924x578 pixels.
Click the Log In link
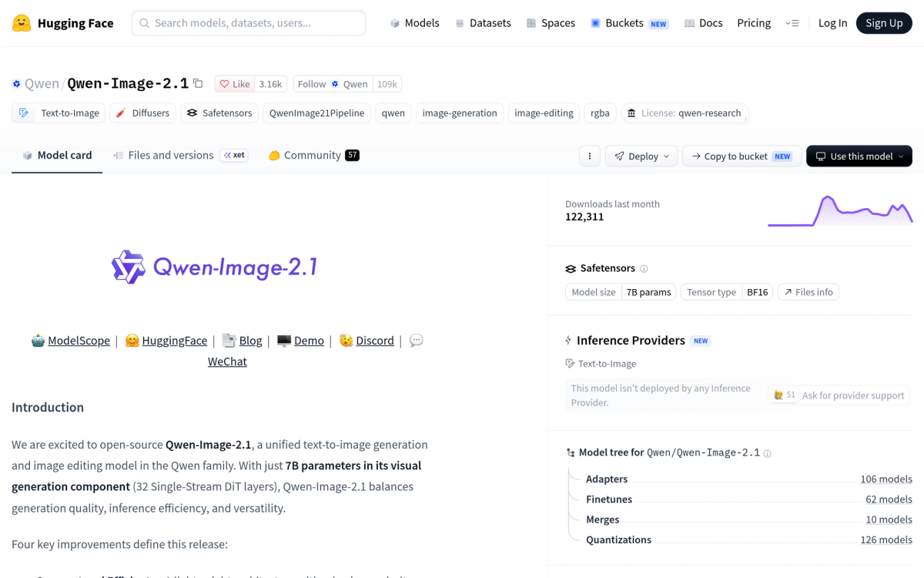832,23
